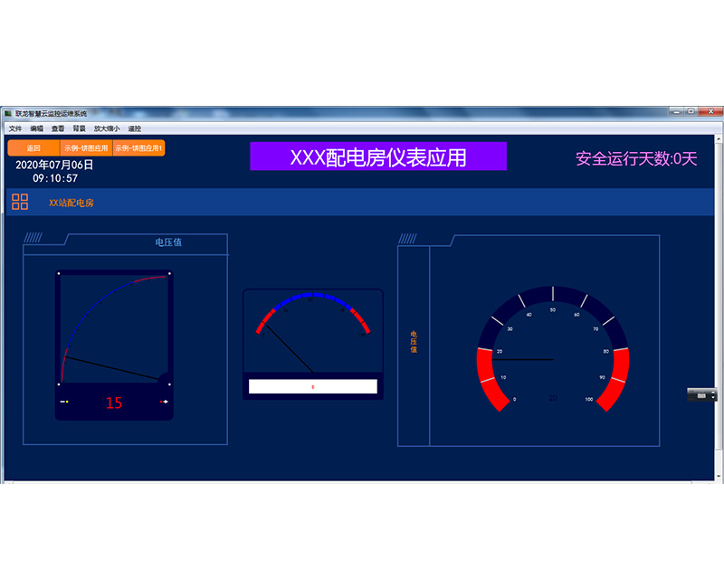The height and width of the screenshot is (588, 724).
Task: Click the circular 0-100 dial gauge
Action: click(553, 349)
